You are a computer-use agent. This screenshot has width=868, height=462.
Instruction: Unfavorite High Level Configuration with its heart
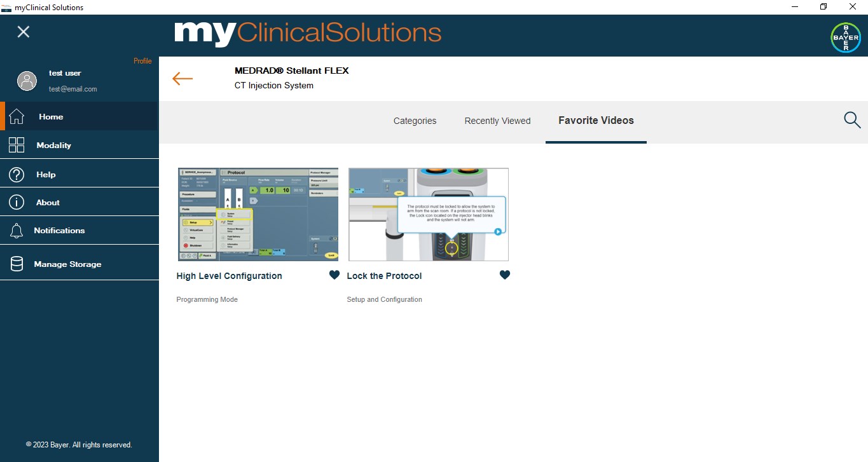(334, 275)
